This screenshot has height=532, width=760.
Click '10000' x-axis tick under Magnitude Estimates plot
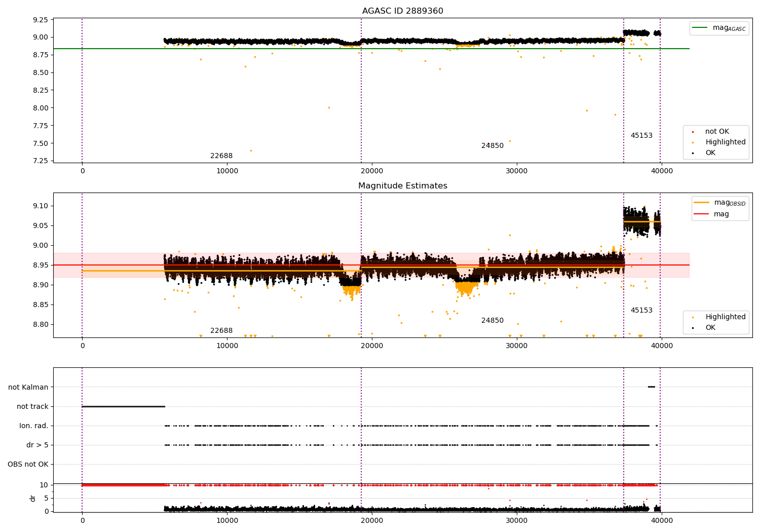click(x=227, y=346)
